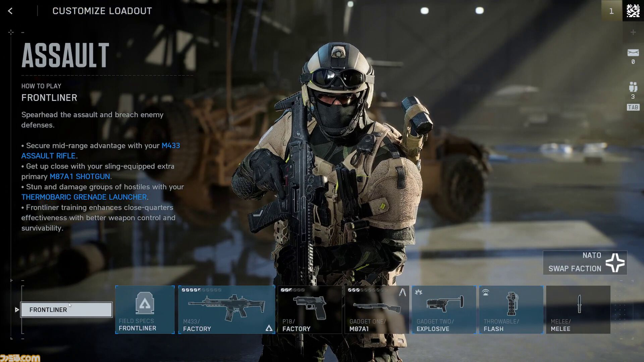Screen dimensions: 644x362
Task: Go back using the top-left arrow
Action: [x=10, y=11]
